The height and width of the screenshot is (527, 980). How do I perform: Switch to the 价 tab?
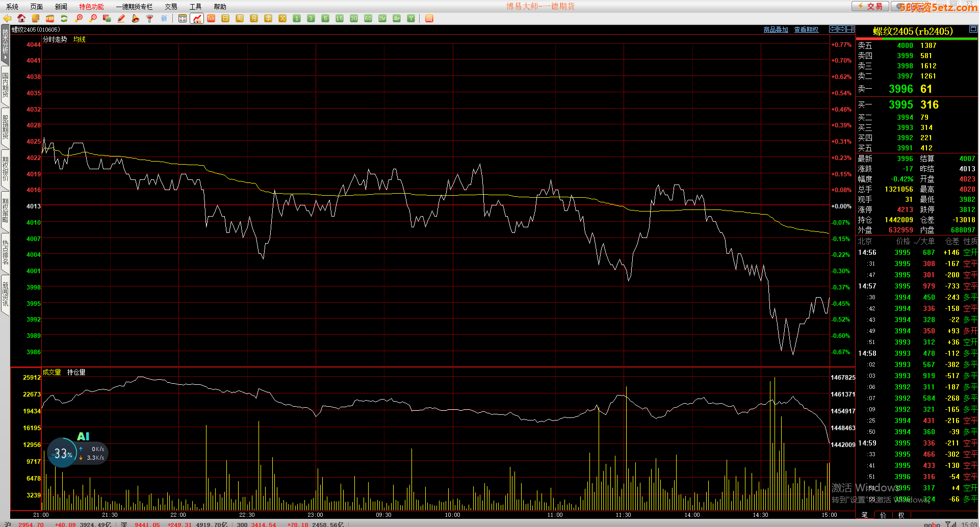pos(883,515)
